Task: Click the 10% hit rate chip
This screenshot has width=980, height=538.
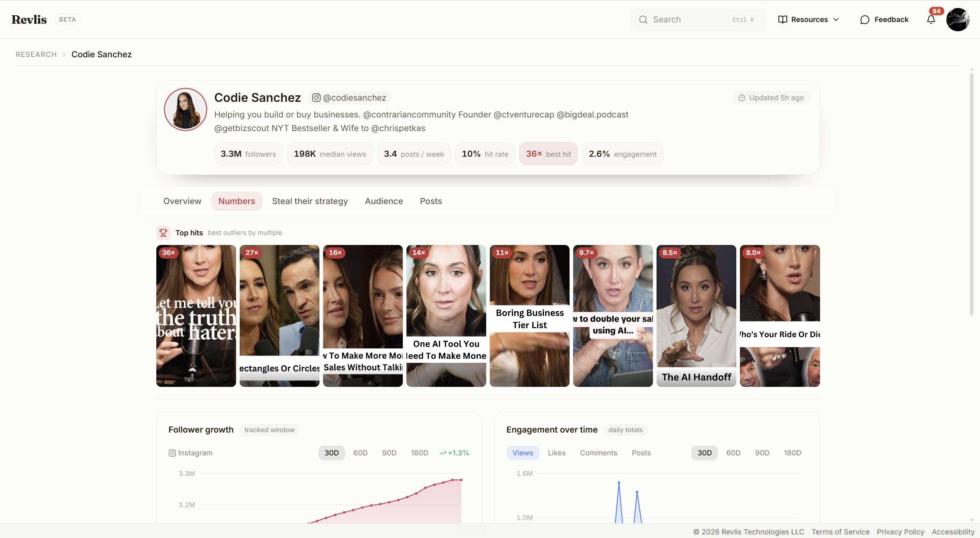Action: pos(485,154)
